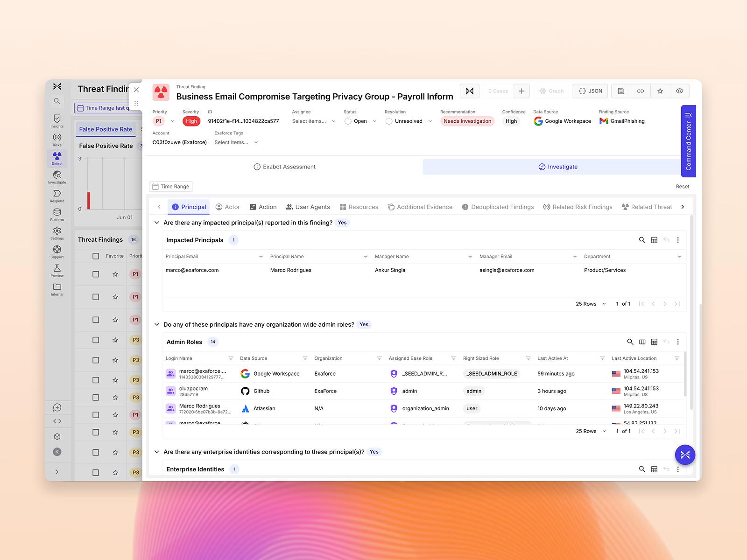Check the first P3 row checkbox
The image size is (747, 560).
click(96, 340)
